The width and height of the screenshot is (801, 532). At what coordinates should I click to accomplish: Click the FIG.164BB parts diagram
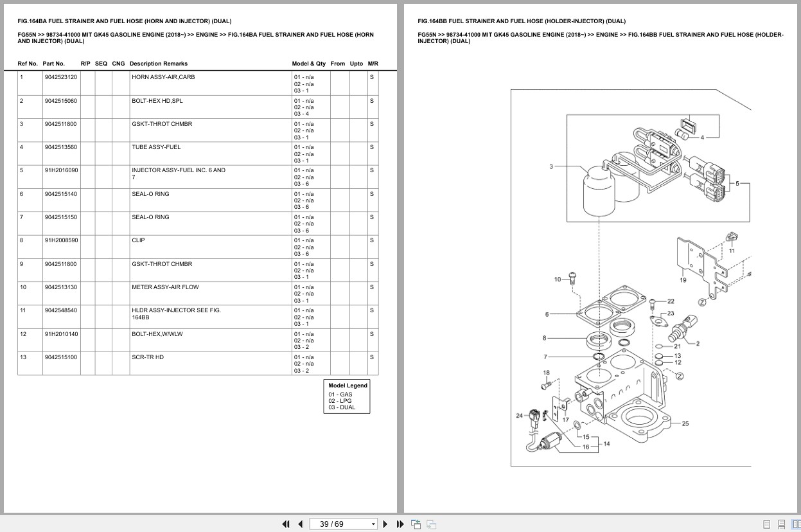[x=631, y=278]
